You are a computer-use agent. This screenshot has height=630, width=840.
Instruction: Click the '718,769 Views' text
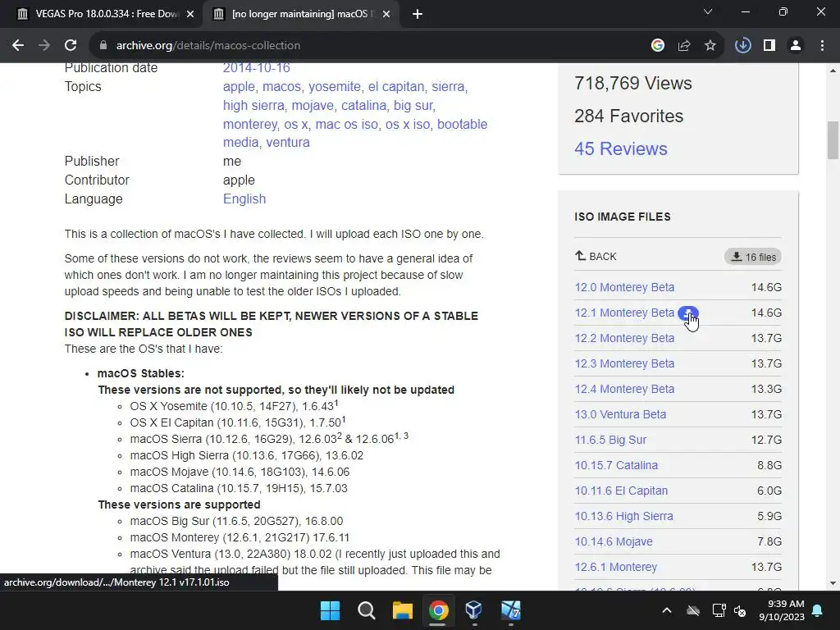[x=633, y=84]
